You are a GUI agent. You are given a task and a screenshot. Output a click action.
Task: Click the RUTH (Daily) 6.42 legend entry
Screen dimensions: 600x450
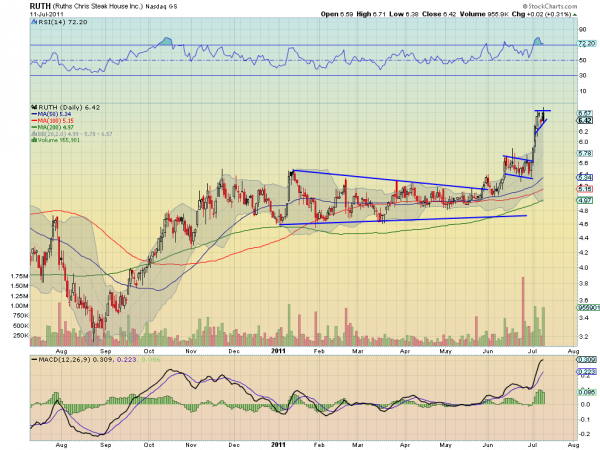(69, 108)
